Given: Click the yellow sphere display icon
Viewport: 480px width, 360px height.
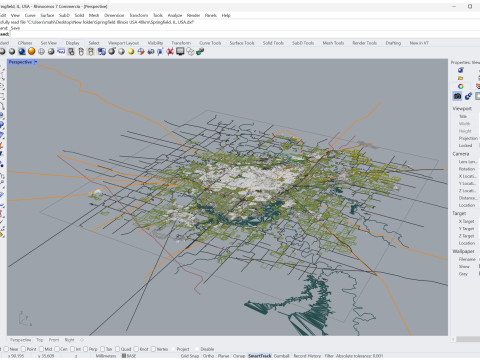Looking at the screenshot, I should 131,51.
